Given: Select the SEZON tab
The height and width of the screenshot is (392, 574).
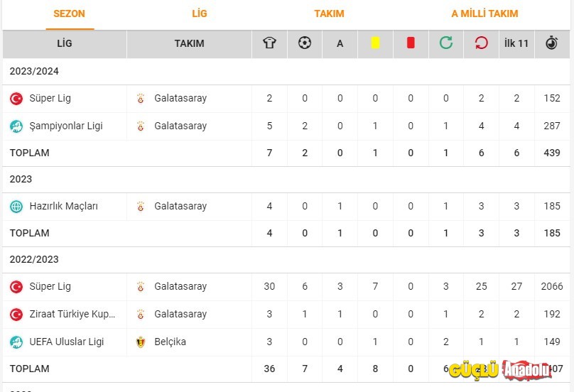Looking at the screenshot, I should pos(70,13).
